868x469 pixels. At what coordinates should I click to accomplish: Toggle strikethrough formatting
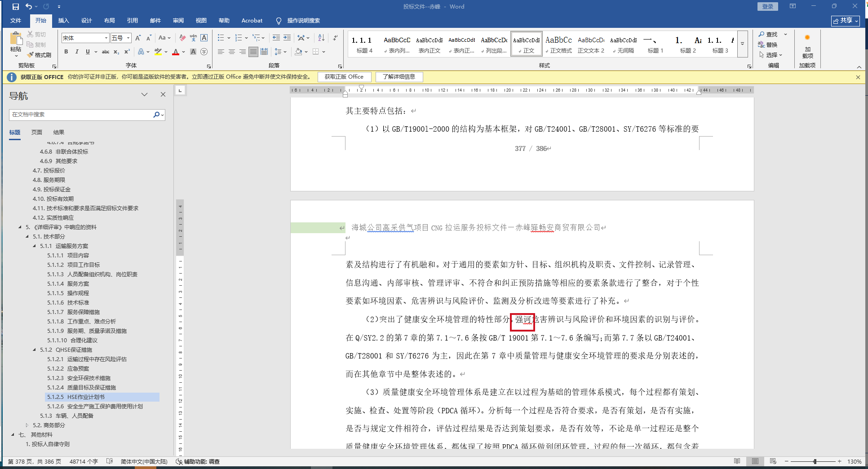106,52
